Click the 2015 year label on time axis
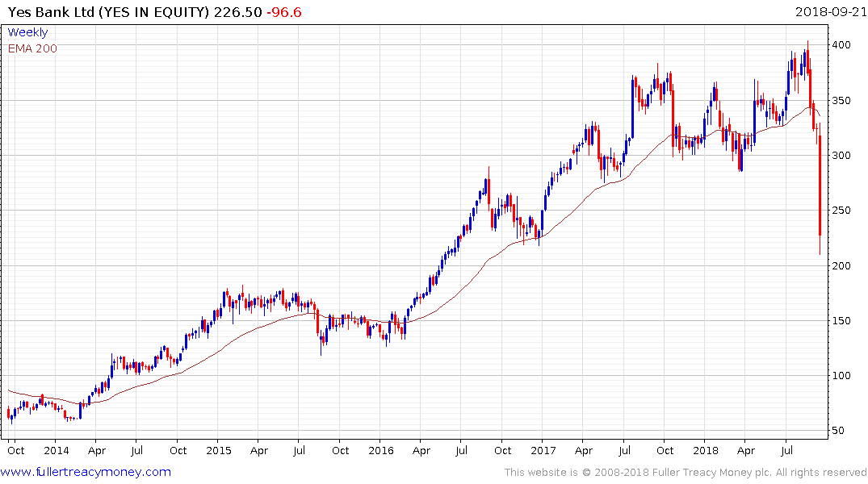 [219, 450]
